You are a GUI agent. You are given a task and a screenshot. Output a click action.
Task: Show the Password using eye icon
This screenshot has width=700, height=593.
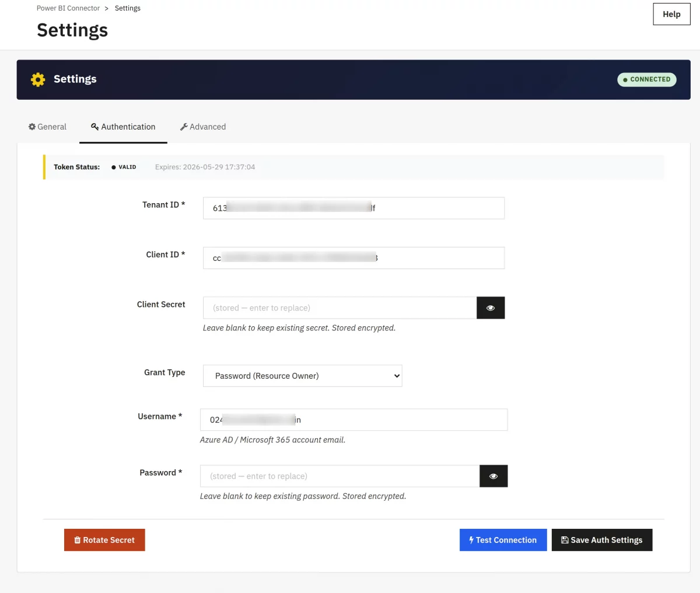tap(494, 476)
